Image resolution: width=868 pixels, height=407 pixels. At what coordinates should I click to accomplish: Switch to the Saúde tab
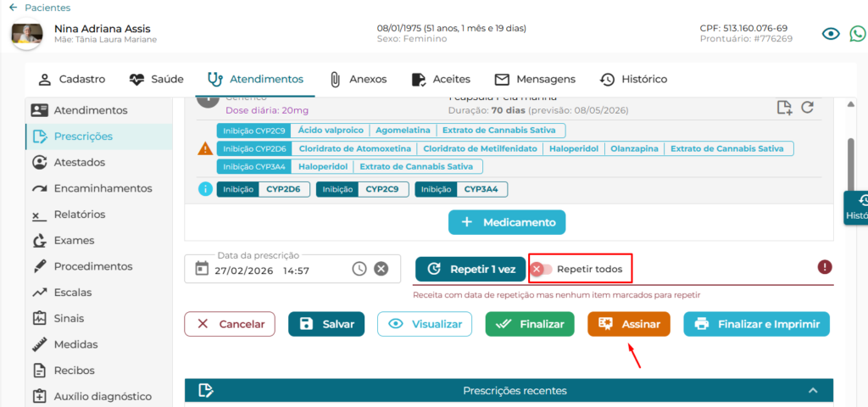pos(156,79)
